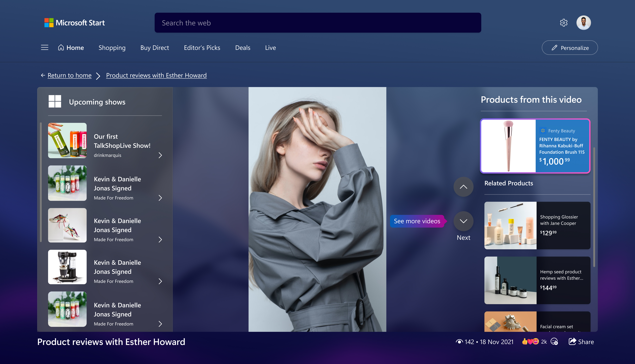This screenshot has height=364, width=635.
Task: Open the Facial cream set card
Action: coord(537,322)
